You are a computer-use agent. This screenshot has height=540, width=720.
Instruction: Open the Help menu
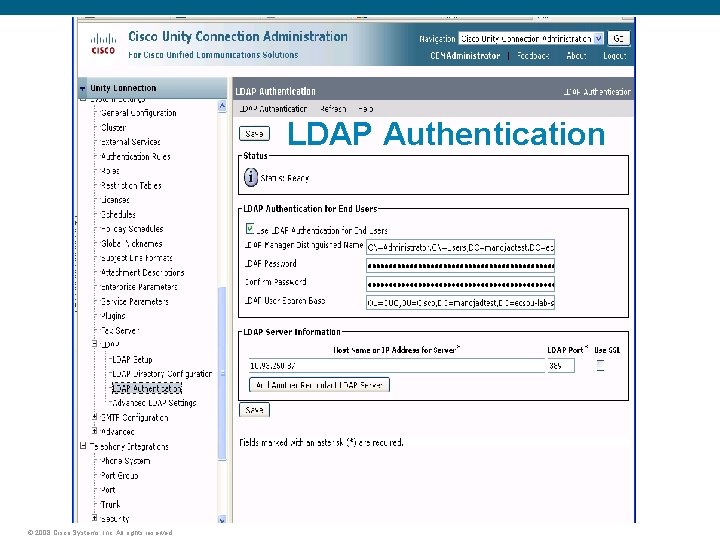(366, 109)
